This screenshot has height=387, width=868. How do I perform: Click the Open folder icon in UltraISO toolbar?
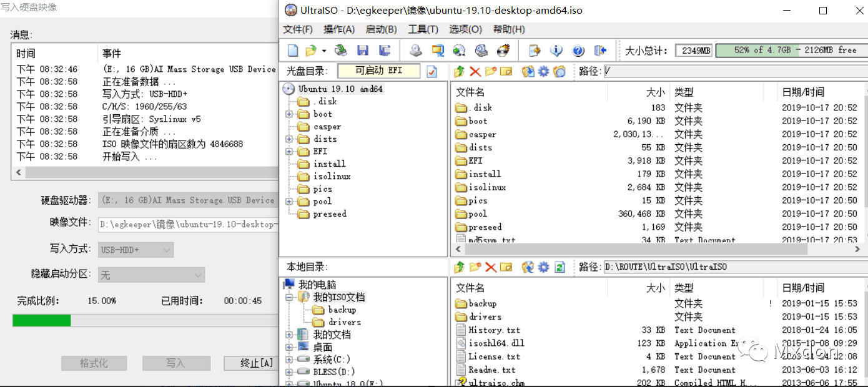pyautogui.click(x=310, y=51)
